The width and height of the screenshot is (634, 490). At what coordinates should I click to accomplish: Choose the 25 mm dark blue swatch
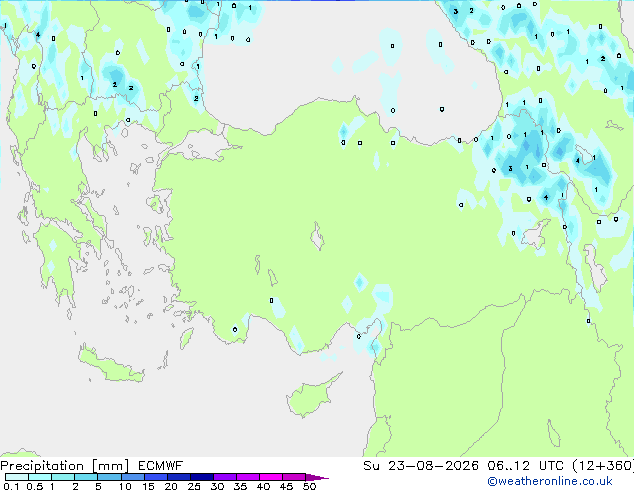tap(202, 477)
